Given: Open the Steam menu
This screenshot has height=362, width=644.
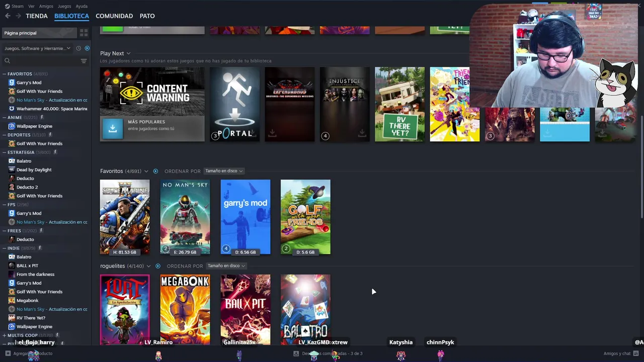Looking at the screenshot, I should tap(18, 6).
